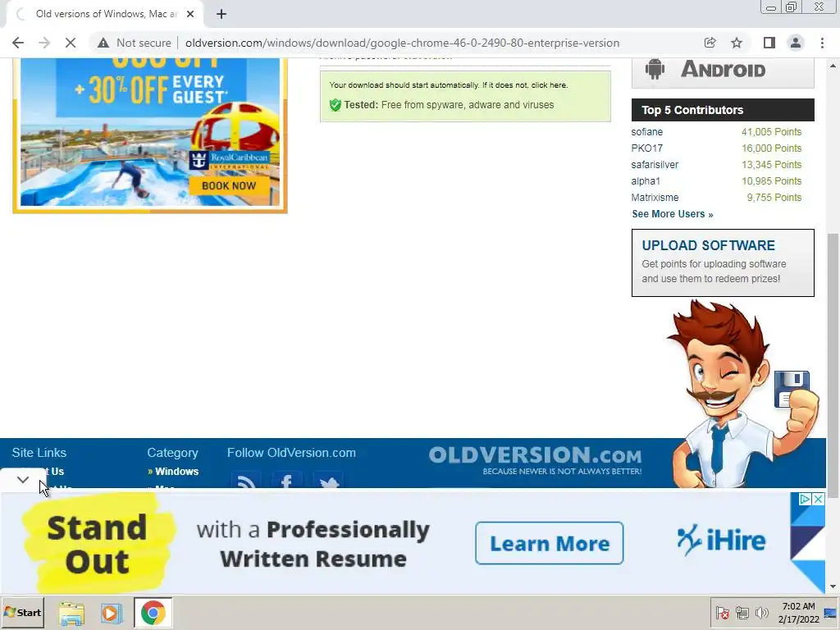
Task: Open contributor safarisilver's profile
Action: (x=655, y=165)
